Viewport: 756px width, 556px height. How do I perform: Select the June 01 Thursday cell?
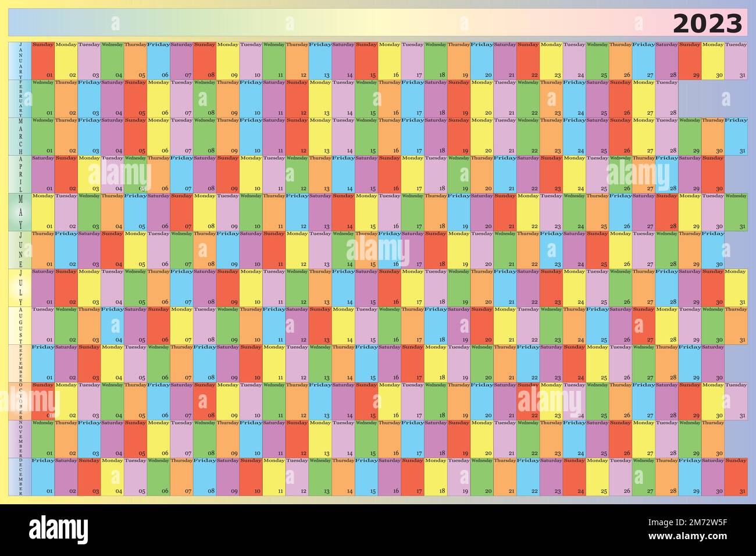[x=43, y=250]
